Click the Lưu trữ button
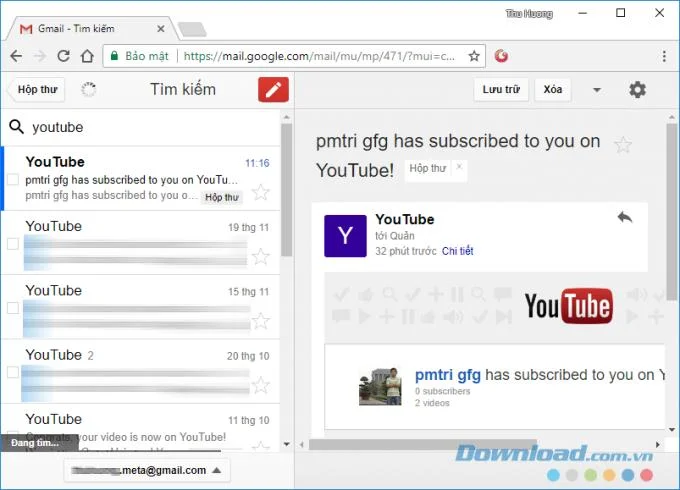This screenshot has width=680, height=490. (501, 90)
